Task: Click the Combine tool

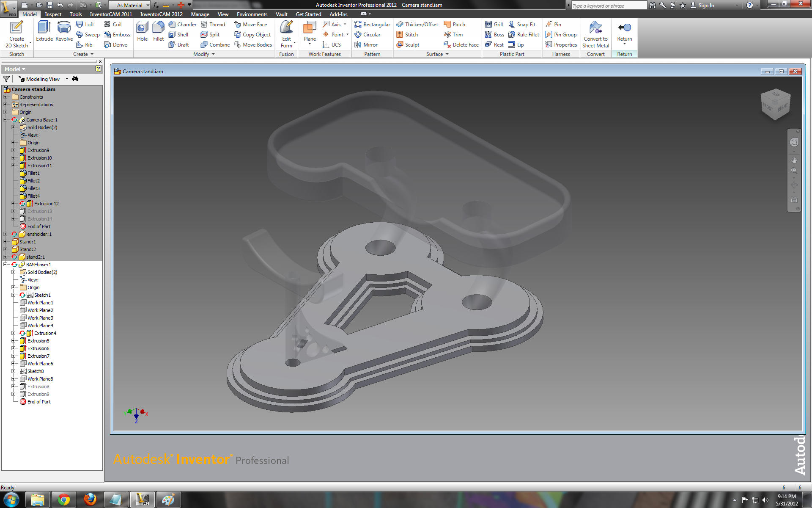Action: tap(215, 45)
